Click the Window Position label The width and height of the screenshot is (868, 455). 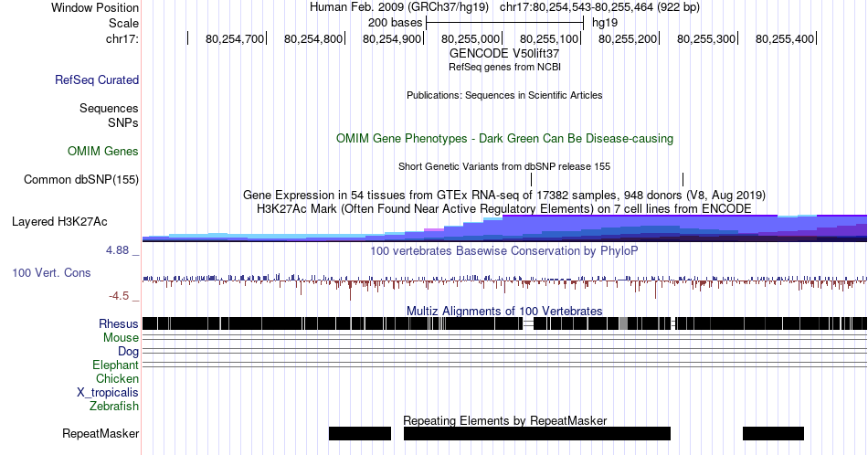(95, 7)
